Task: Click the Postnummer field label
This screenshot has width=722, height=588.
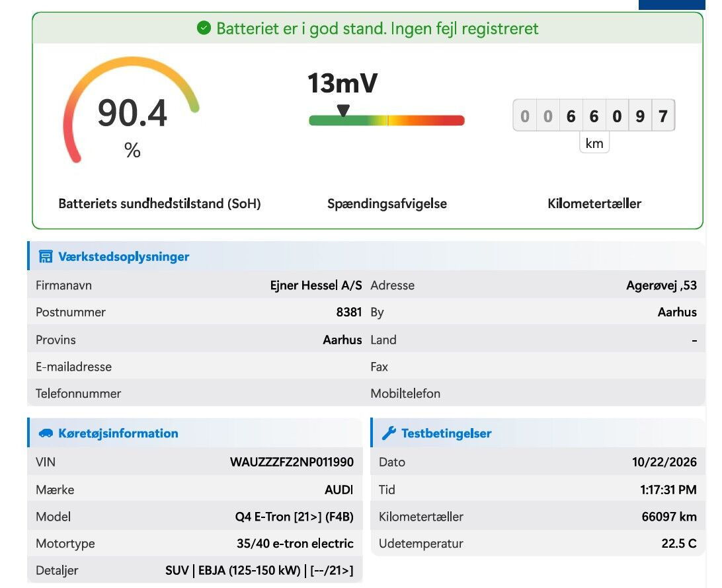Action: [71, 312]
